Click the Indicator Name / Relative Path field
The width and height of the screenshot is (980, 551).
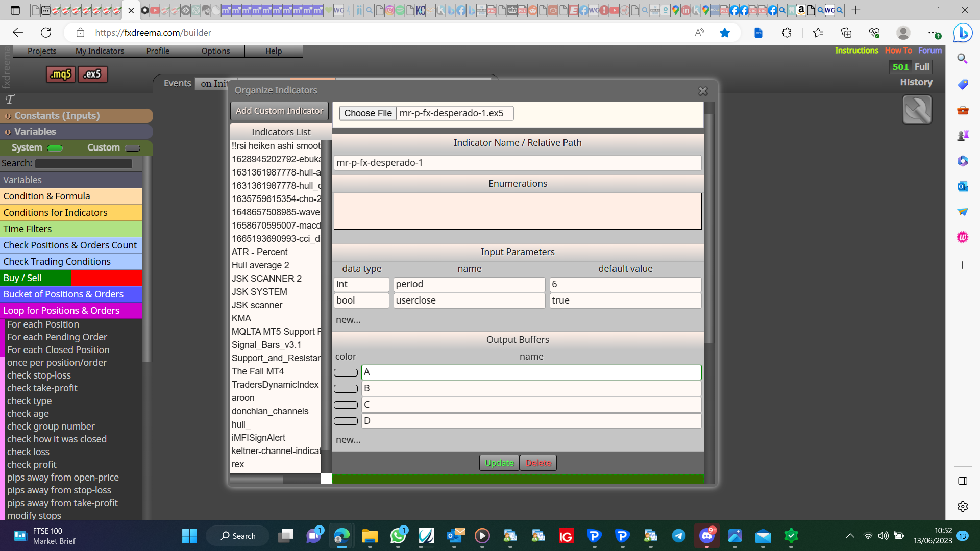(x=518, y=163)
